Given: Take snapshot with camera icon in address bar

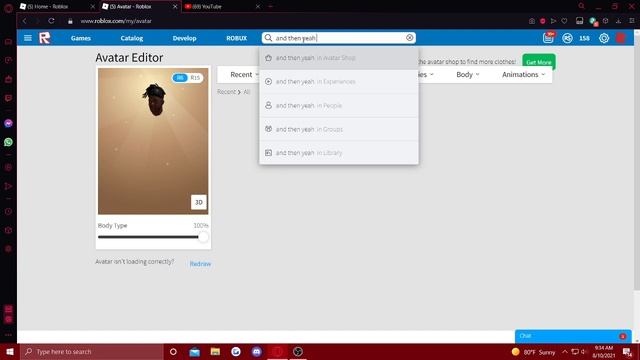Looking at the screenshot, I should point(531,21).
